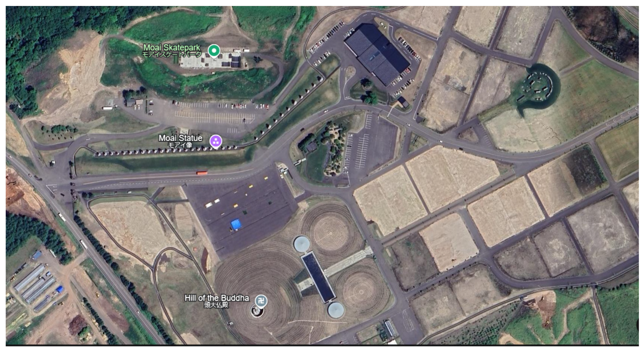Image resolution: width=644 pixels, height=351 pixels.
Task: Click the Moai Skatepark text label
Action: click(x=172, y=48)
